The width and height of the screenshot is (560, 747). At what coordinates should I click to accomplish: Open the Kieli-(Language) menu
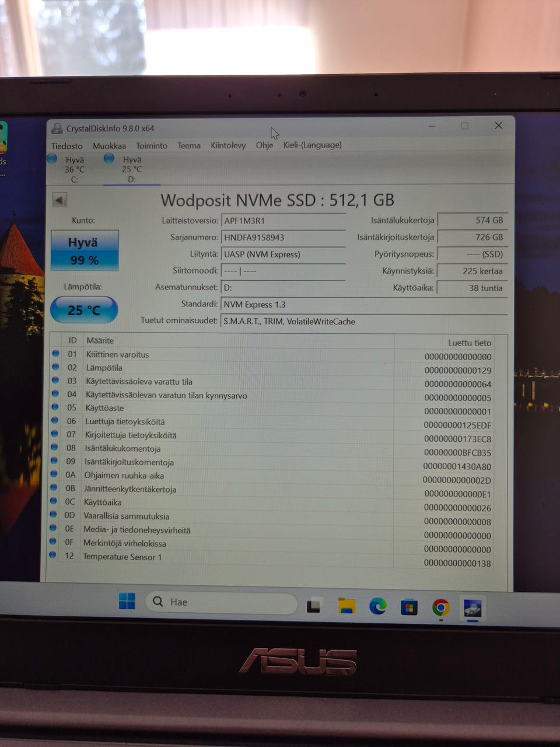click(x=312, y=145)
